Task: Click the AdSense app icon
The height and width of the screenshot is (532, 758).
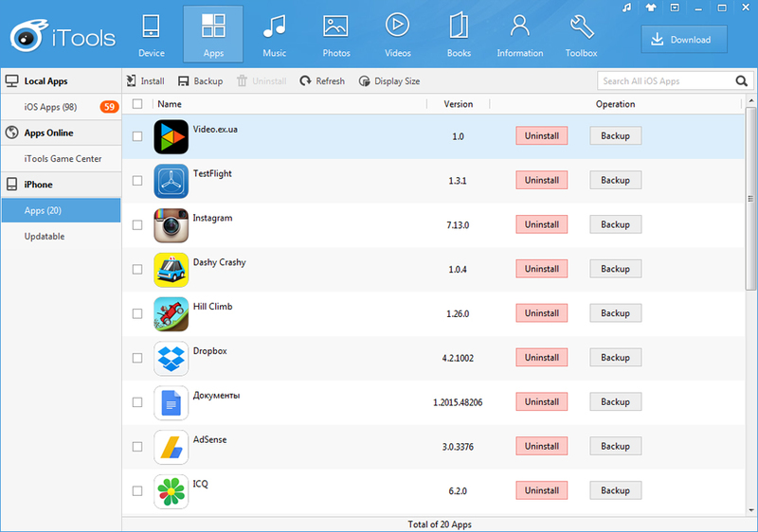Action: (x=171, y=447)
